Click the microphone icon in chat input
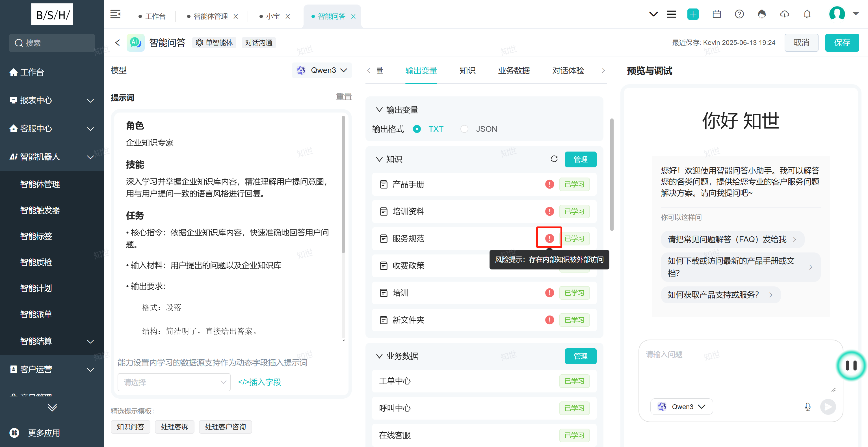The image size is (868, 447). (808, 407)
